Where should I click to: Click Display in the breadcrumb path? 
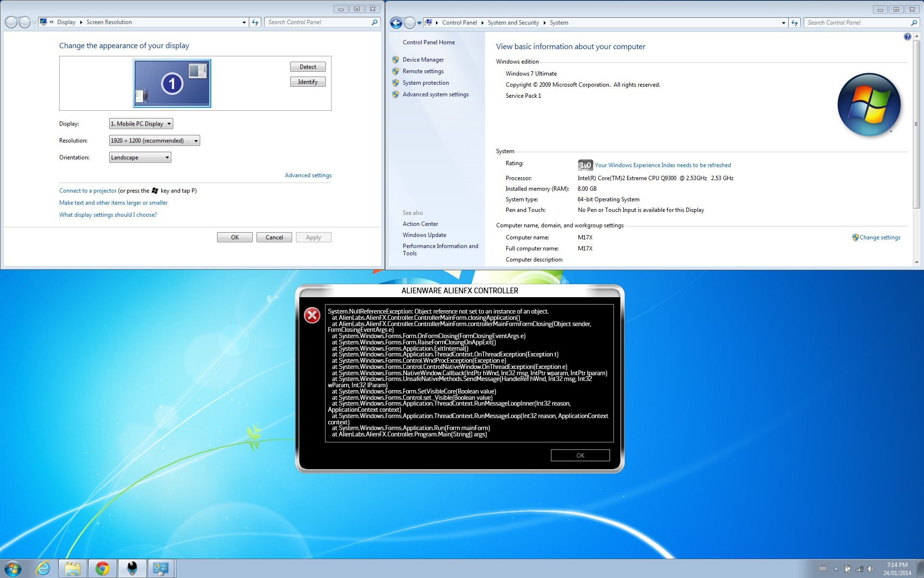click(x=66, y=22)
